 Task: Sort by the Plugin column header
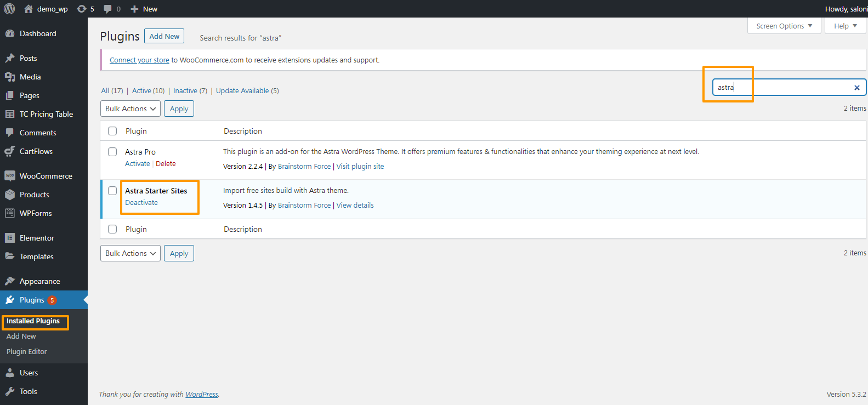pos(136,131)
